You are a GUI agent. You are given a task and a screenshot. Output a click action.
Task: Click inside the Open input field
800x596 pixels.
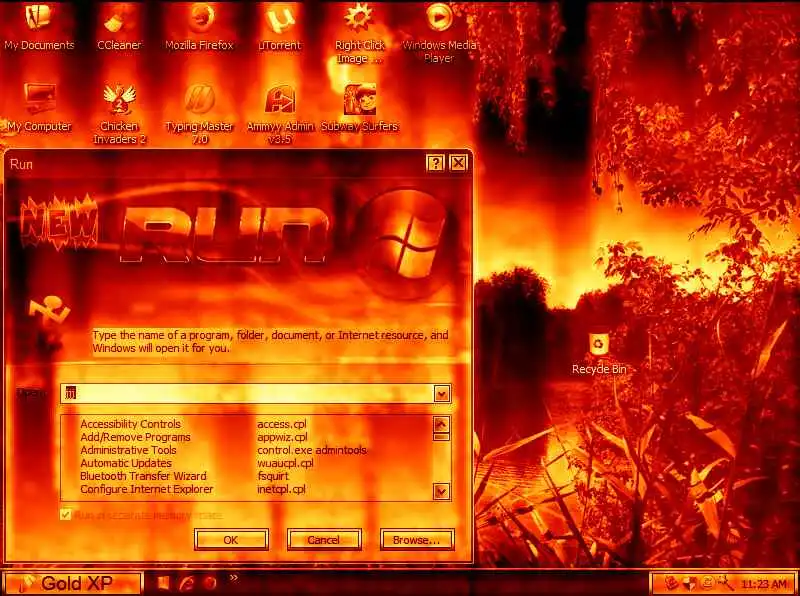247,393
